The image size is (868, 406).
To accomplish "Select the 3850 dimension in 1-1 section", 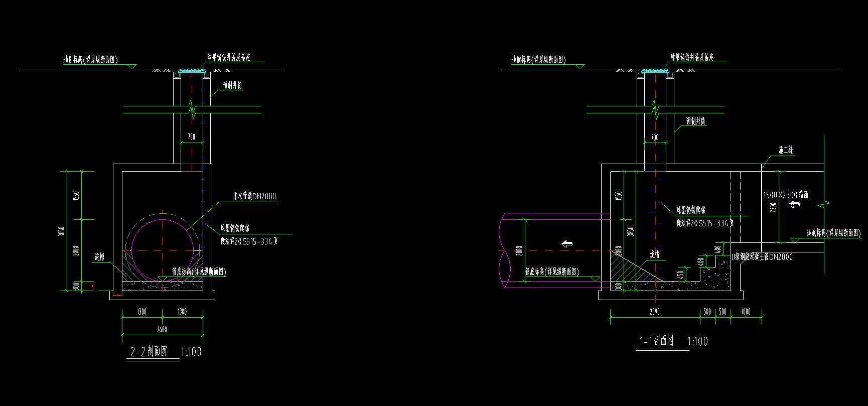I will coord(631,231).
